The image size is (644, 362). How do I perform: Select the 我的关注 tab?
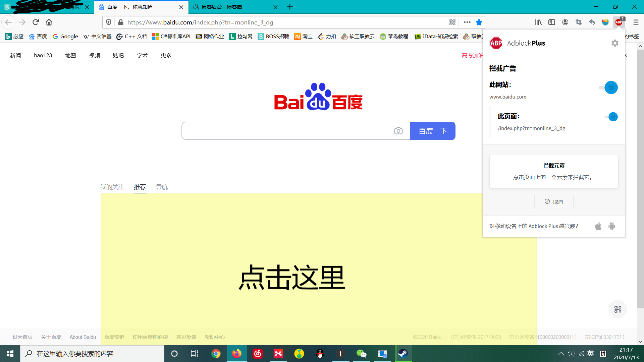point(112,187)
